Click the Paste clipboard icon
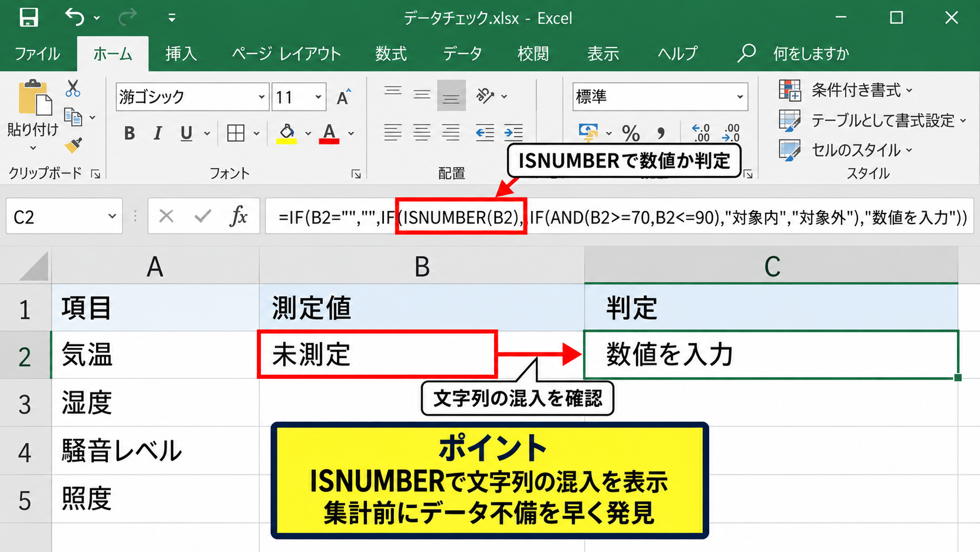This screenshot has width=980, height=552. (35, 97)
